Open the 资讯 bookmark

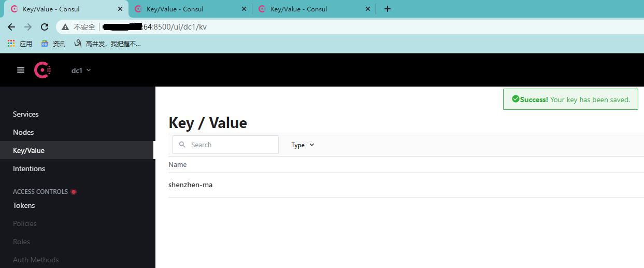[x=53, y=44]
